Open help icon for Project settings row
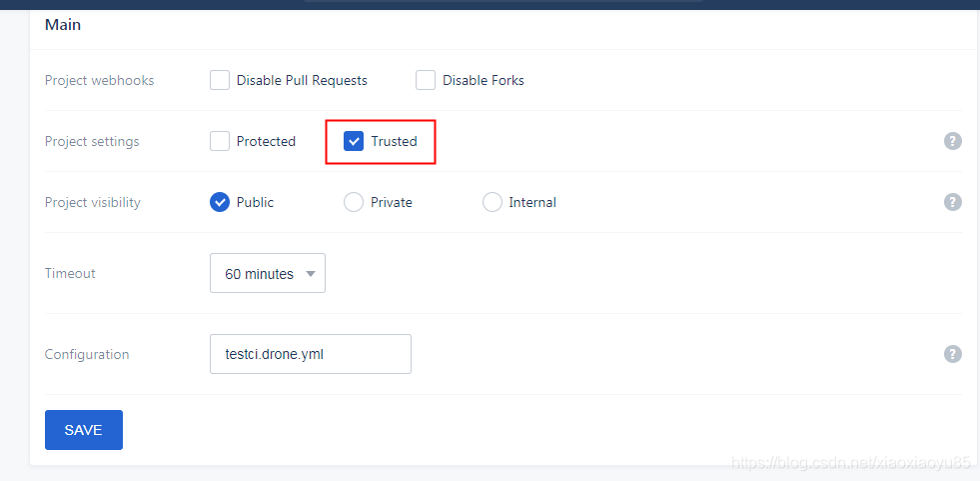Screen dimensions: 980x481 (x=952, y=141)
